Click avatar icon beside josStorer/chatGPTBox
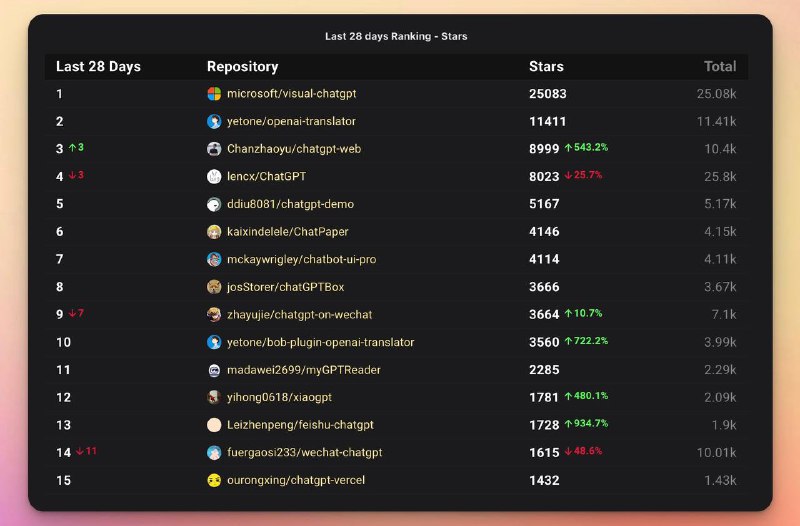800x526 pixels. (x=214, y=287)
